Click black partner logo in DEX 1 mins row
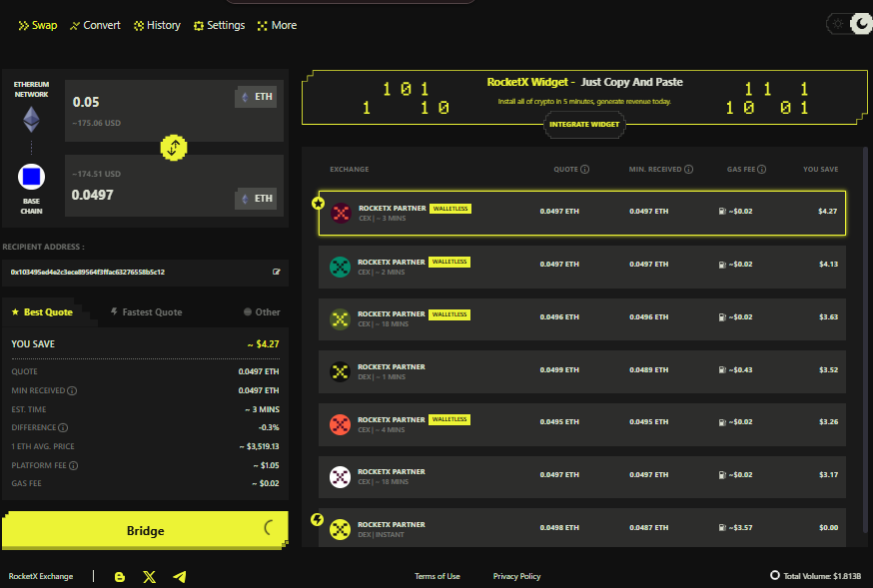The height and width of the screenshot is (588, 873). click(x=340, y=371)
